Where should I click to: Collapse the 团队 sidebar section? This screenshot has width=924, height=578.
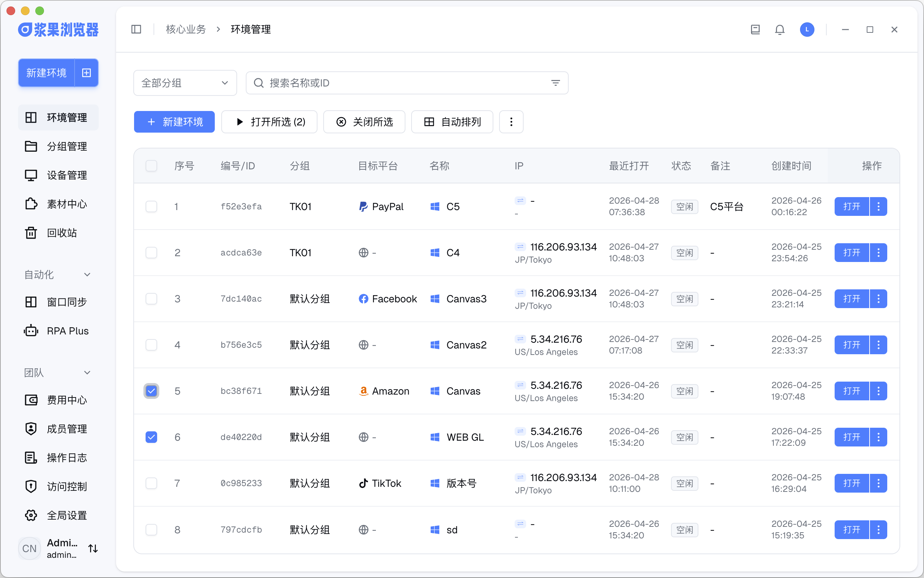click(87, 373)
